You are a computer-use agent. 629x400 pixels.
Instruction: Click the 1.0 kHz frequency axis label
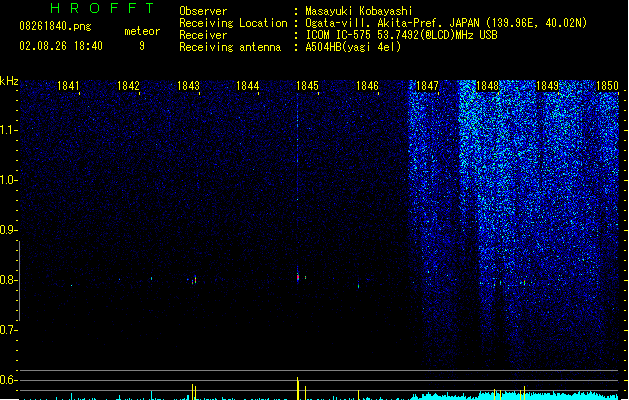8,180
